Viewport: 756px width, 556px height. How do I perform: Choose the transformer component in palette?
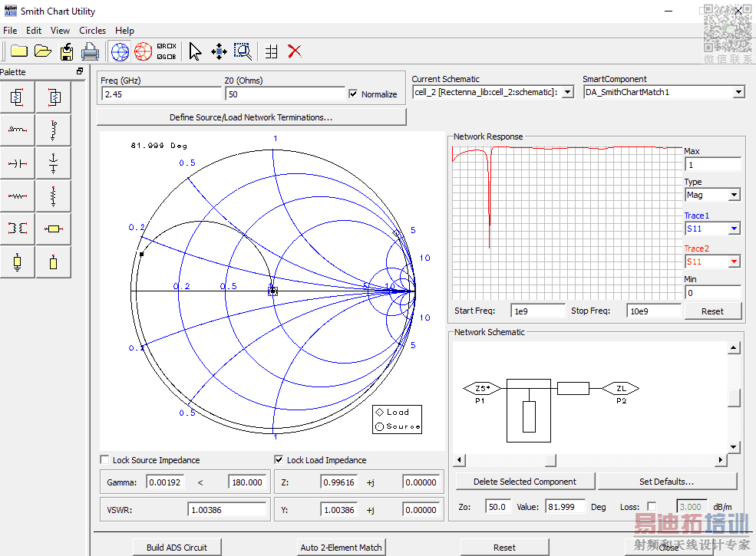pyautogui.click(x=17, y=229)
